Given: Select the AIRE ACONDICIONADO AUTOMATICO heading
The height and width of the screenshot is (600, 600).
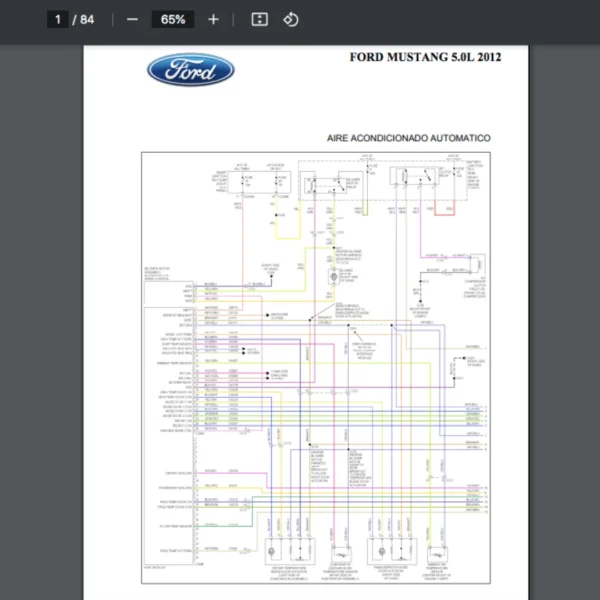Looking at the screenshot, I should (x=408, y=137).
